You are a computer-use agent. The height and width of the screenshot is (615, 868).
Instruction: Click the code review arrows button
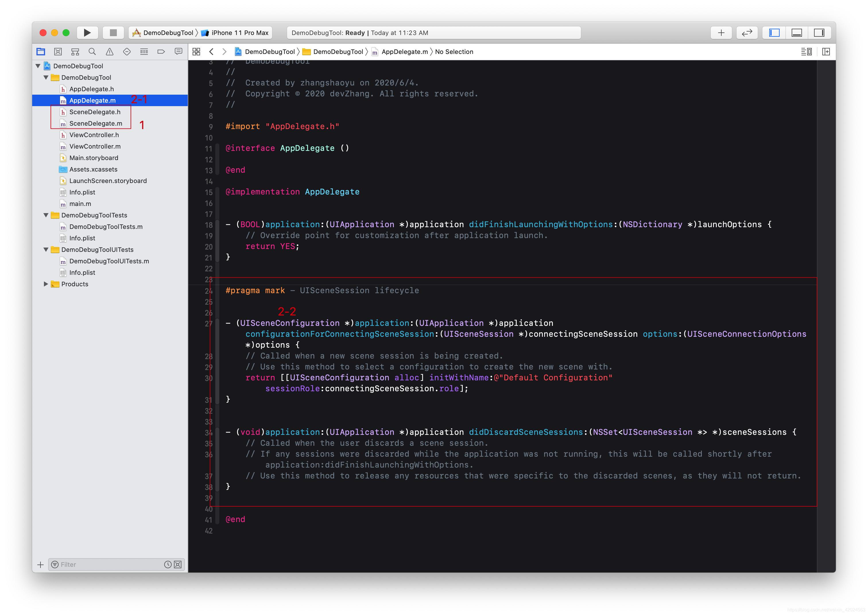(746, 33)
